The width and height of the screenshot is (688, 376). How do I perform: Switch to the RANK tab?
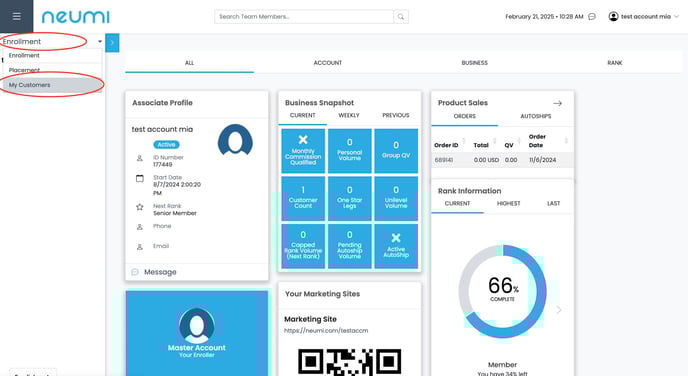[x=614, y=63]
